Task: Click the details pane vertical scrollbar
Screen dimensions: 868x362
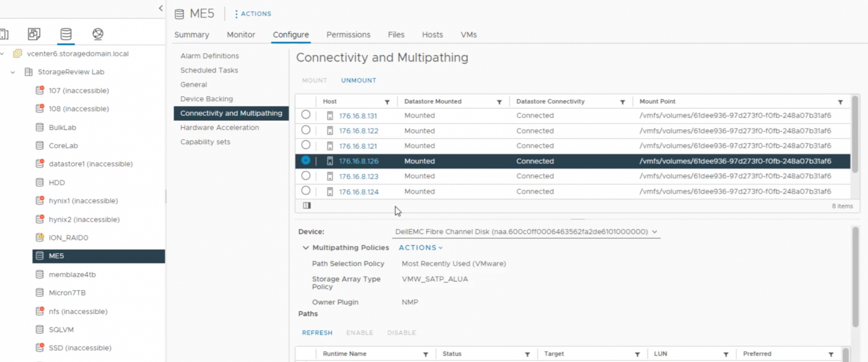Action: point(855,277)
